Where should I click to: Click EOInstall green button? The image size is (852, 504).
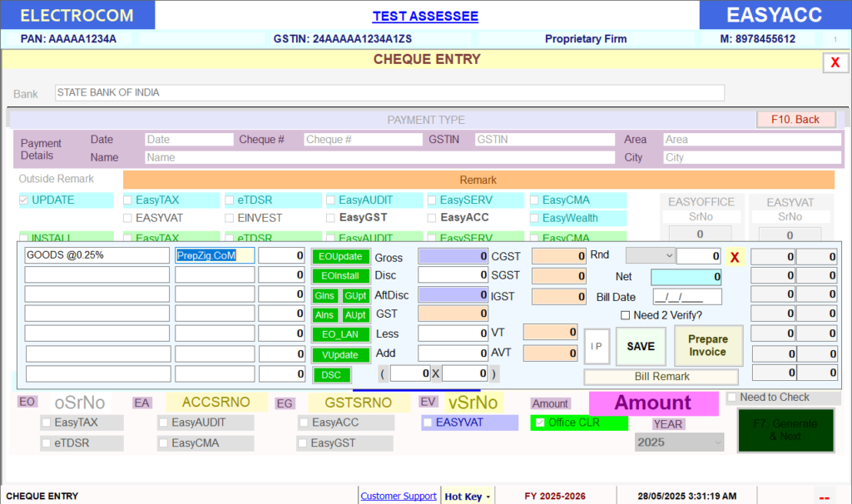[x=340, y=276]
